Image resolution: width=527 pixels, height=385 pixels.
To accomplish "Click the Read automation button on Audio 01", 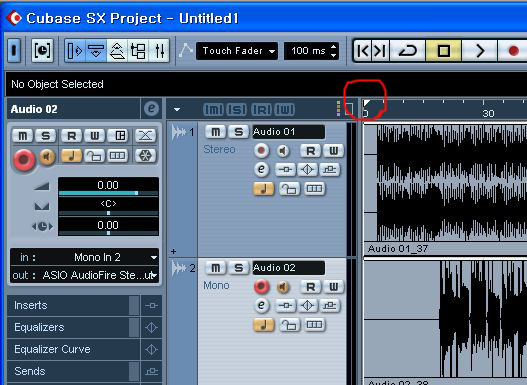I will (x=310, y=151).
